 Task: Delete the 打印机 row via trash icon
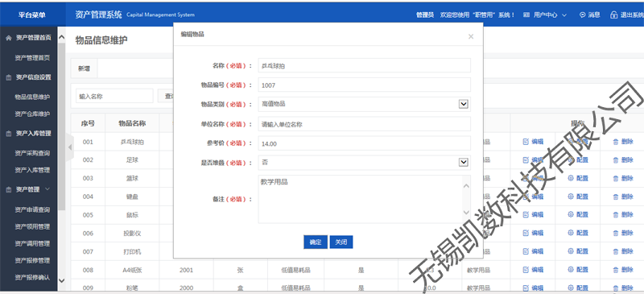click(616, 251)
